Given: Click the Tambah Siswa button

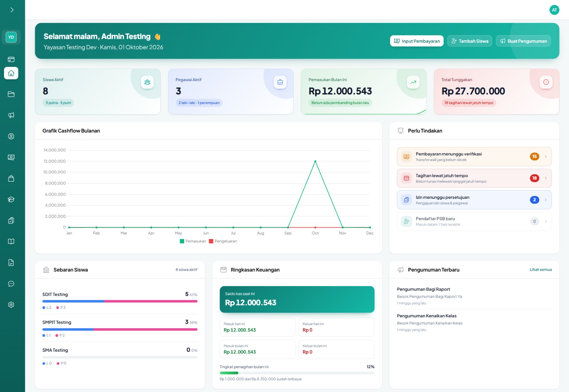Looking at the screenshot, I should (470, 41).
